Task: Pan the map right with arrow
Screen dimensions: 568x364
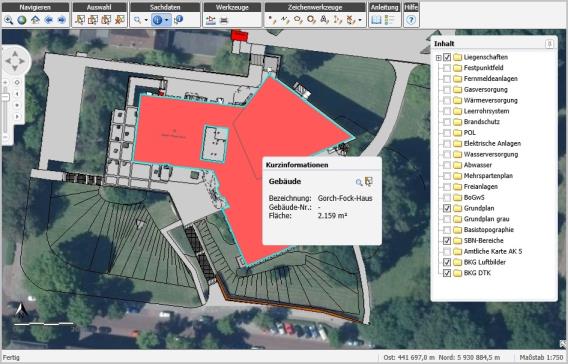Action: tap(22, 61)
